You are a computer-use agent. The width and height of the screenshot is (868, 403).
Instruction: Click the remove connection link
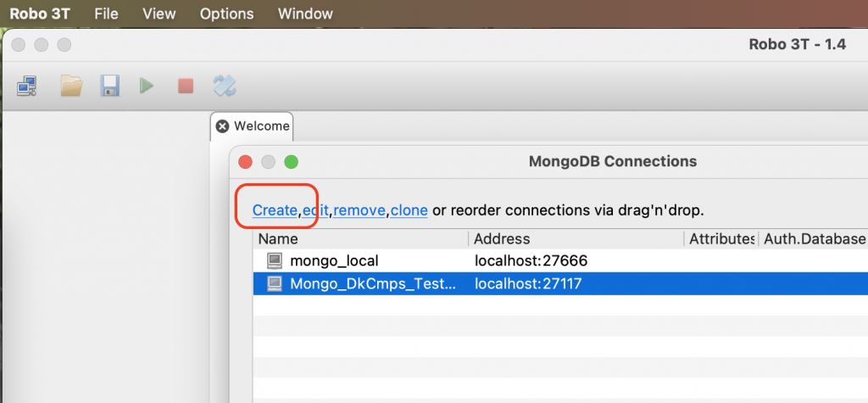[x=359, y=210]
